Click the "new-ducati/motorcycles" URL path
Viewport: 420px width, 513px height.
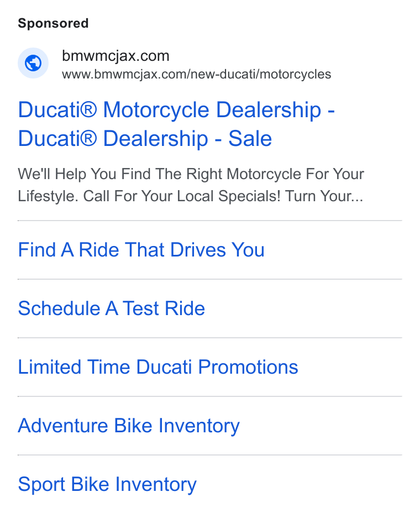261,74
